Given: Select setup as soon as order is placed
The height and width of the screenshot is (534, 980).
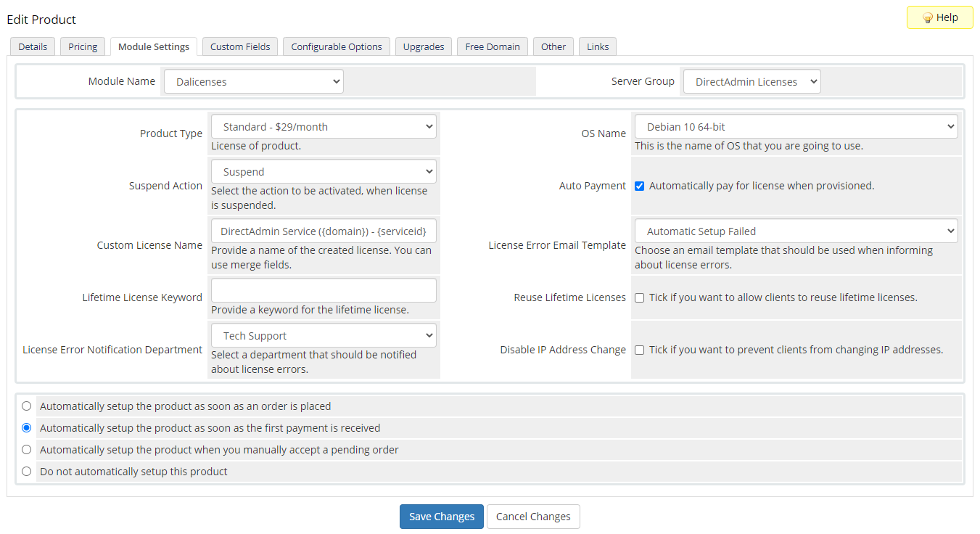Looking at the screenshot, I should pos(27,406).
